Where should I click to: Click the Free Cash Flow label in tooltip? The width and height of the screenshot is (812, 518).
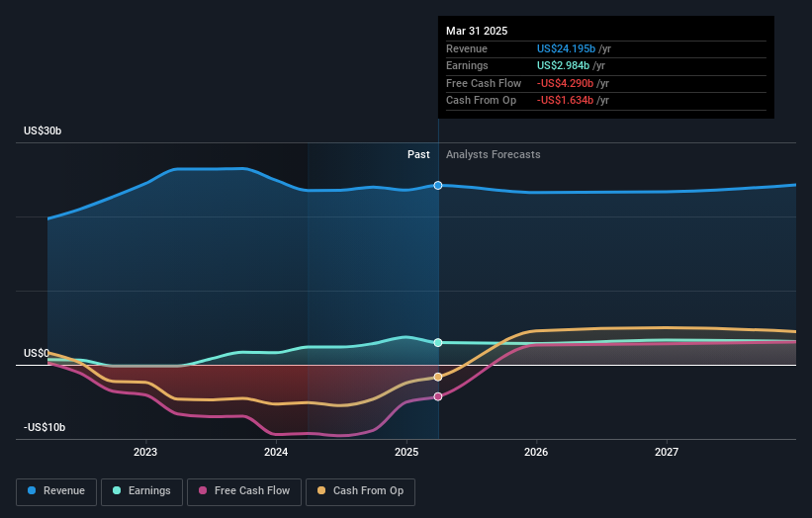pyautogui.click(x=484, y=83)
